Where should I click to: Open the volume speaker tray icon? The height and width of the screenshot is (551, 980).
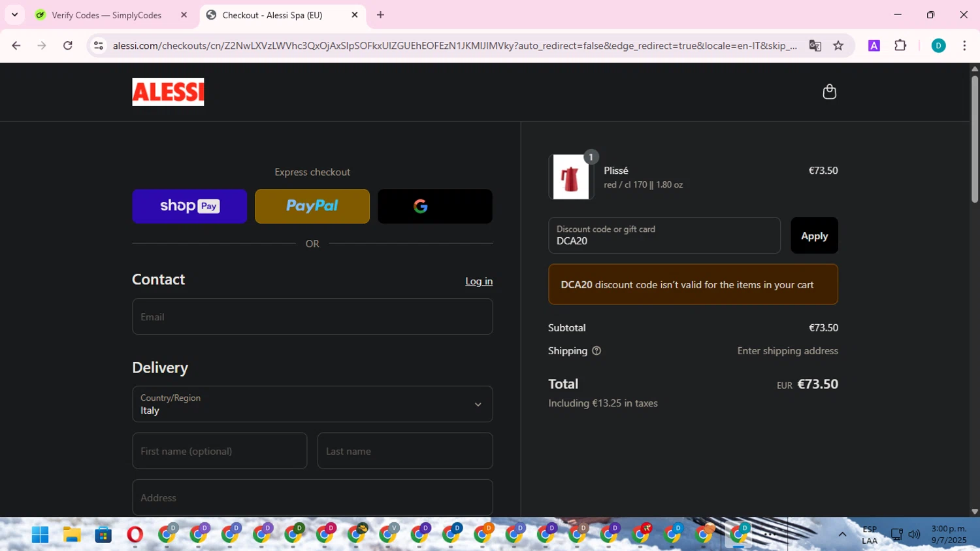[914, 535]
